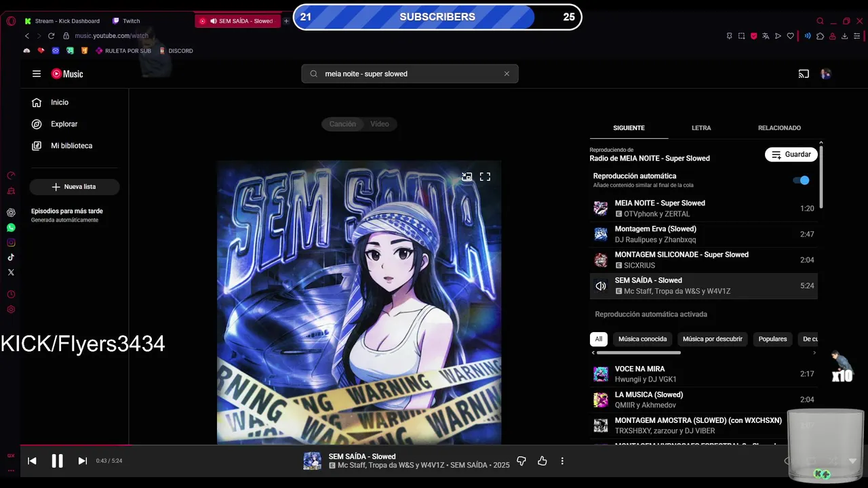Open the RULETA POR SUB bookmark

click(123, 51)
